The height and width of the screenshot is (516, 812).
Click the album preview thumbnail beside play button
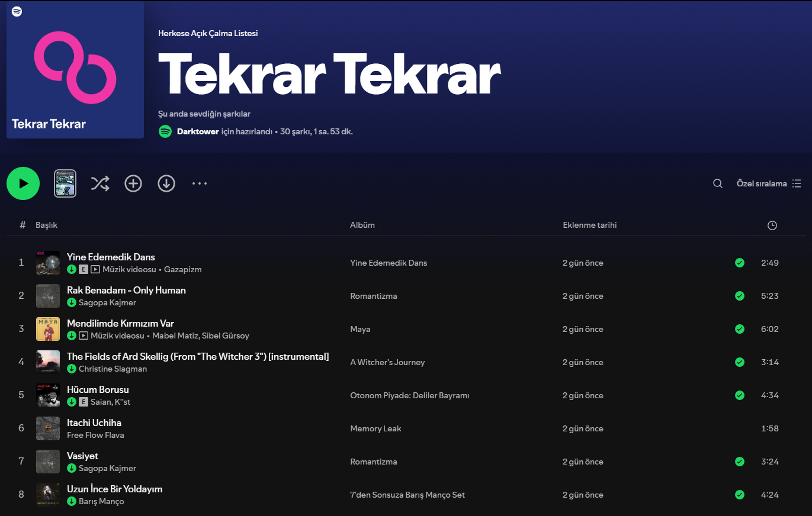[65, 183]
